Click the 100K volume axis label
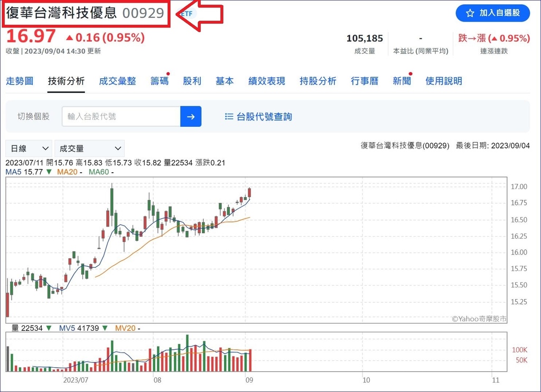Image resolution: width=541 pixels, height=392 pixels. pos(520,350)
